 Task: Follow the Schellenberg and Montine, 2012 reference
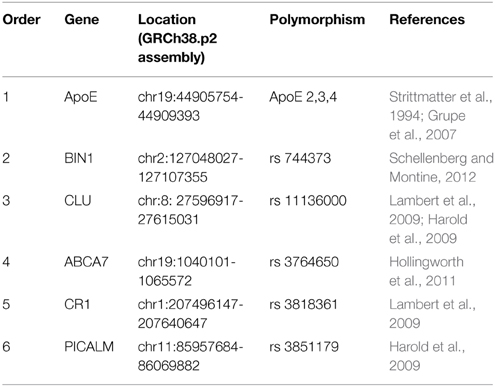[x=441, y=167]
